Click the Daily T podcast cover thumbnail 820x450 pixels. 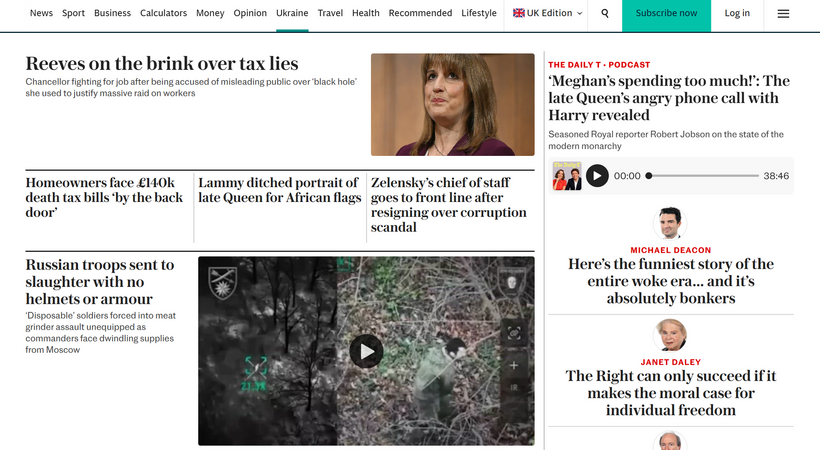[x=567, y=176]
